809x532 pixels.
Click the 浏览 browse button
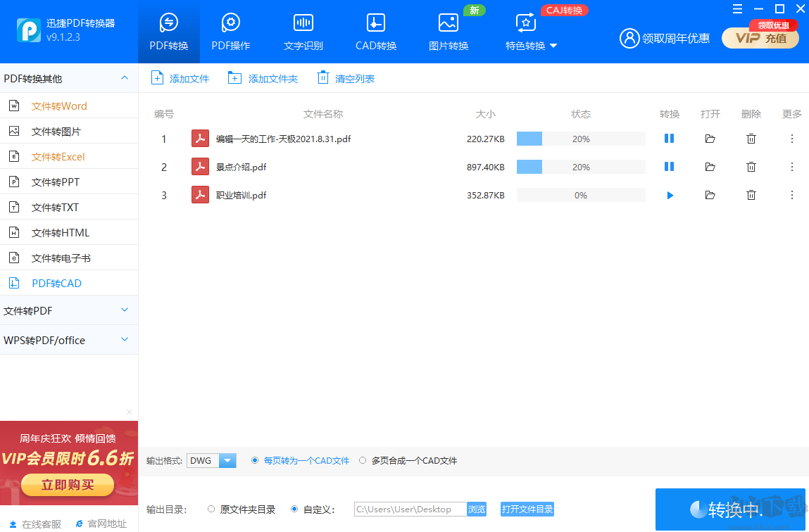coord(477,509)
